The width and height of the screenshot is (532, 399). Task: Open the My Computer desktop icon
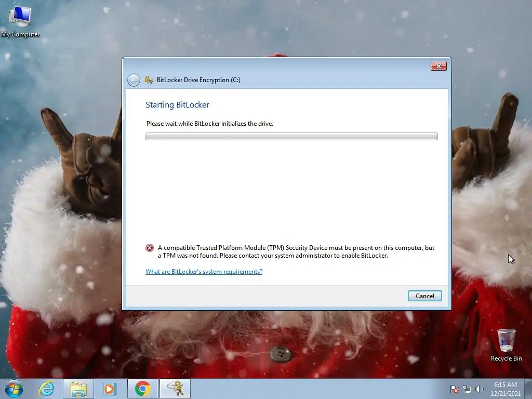click(x=20, y=21)
